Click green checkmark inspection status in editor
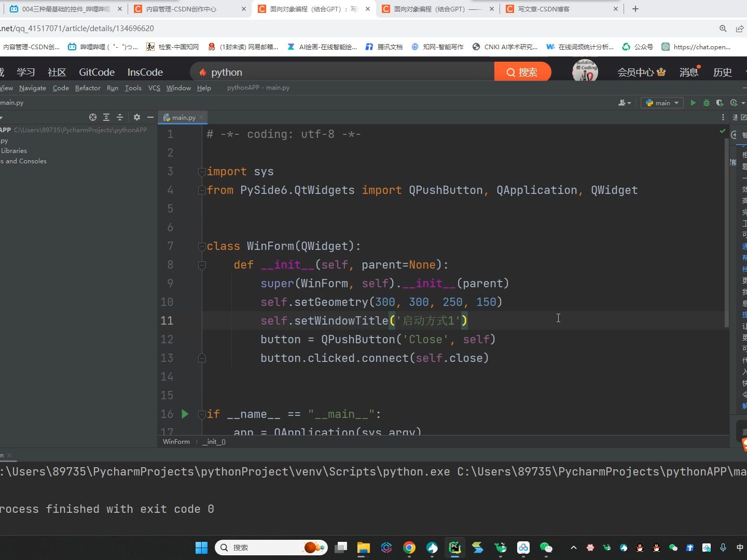The width and height of the screenshot is (747, 560). point(722,131)
